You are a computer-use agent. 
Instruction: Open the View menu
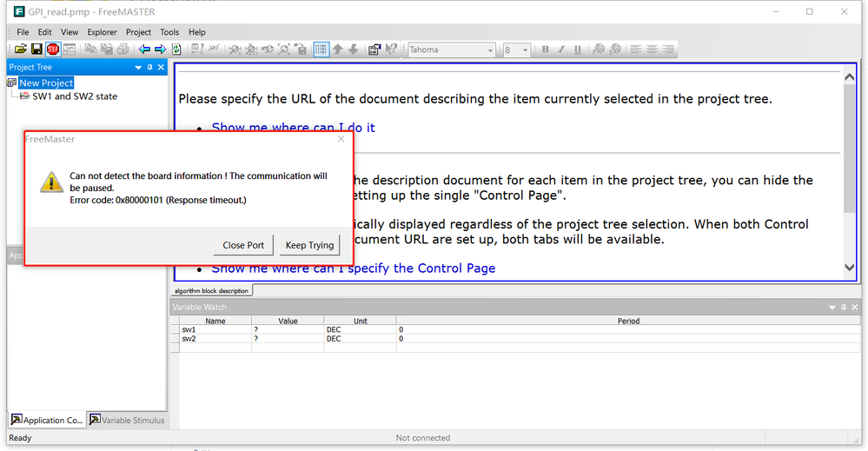pos(70,32)
